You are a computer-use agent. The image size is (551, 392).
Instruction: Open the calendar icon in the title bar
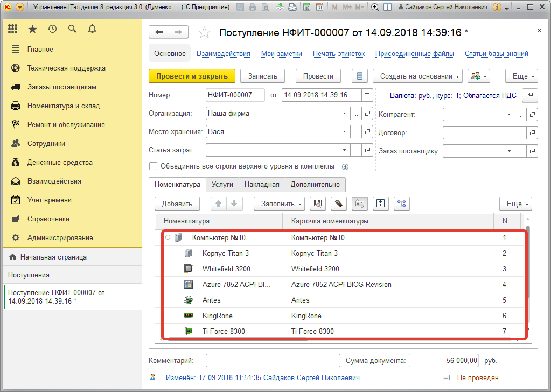tap(319, 6)
